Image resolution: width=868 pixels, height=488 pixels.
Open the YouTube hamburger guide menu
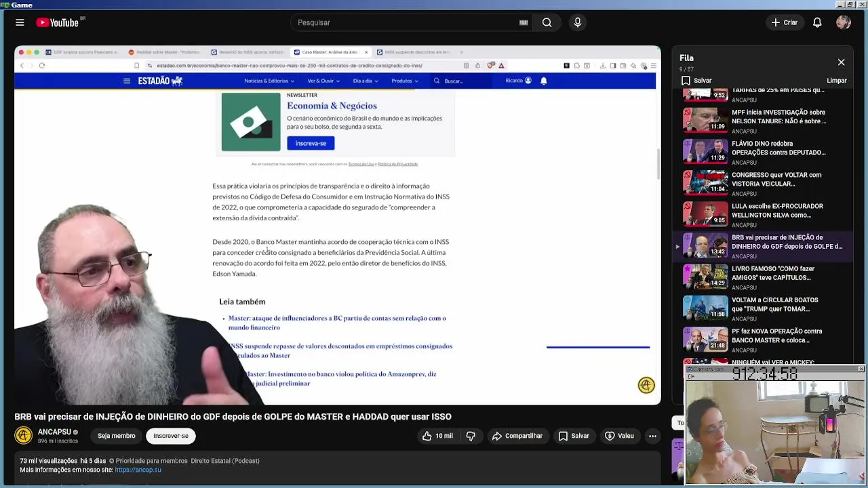click(20, 22)
